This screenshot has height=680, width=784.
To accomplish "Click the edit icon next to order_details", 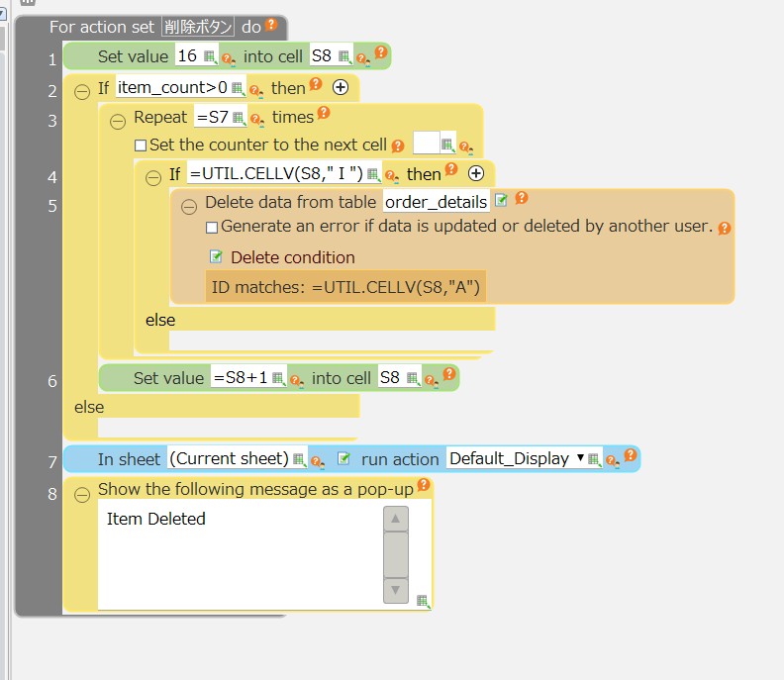I will (501, 201).
